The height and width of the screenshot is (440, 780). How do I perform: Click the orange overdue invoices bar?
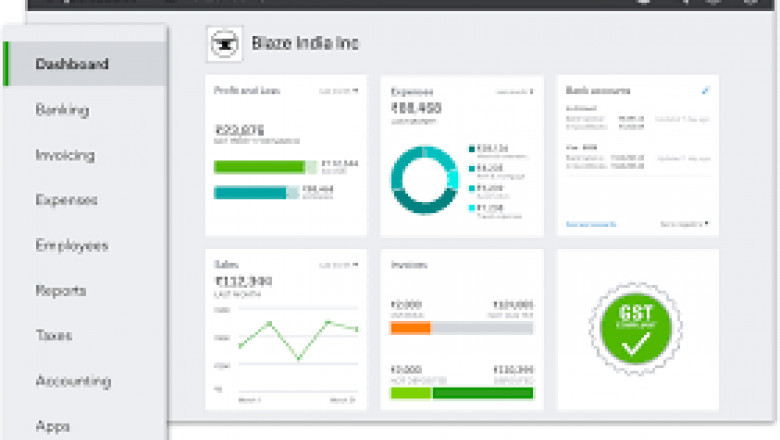[410, 327]
